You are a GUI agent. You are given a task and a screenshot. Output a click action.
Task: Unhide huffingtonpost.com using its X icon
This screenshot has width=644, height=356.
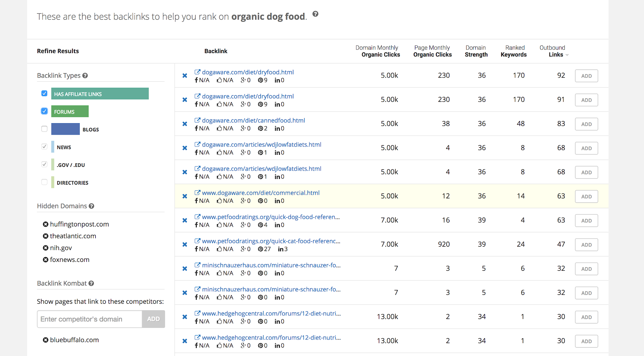coord(45,224)
